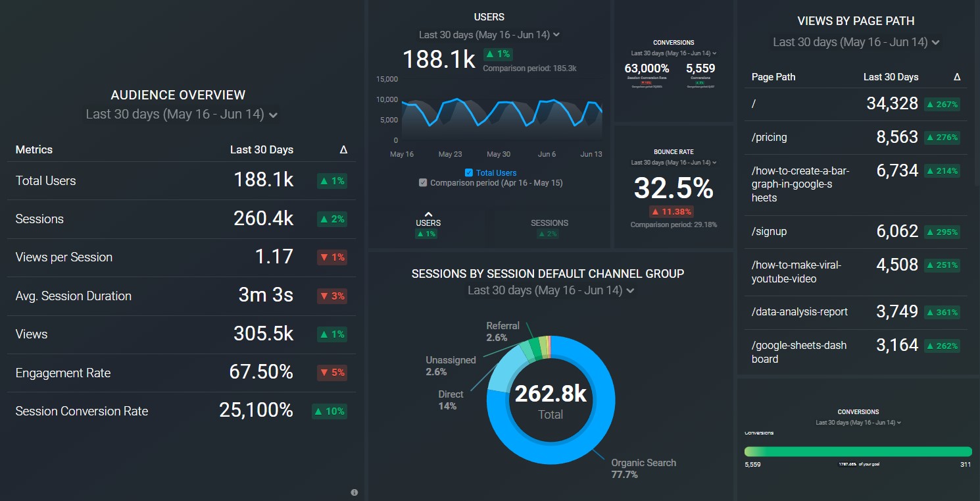This screenshot has height=501, width=980.
Task: Click the 267% change badge for the / page
Action: click(942, 104)
